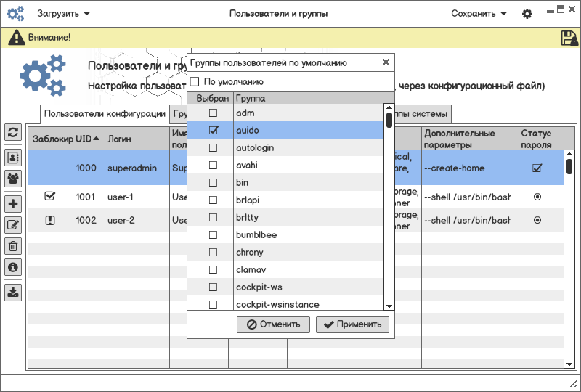Click the trash delete icon
The width and height of the screenshot is (581, 392).
(13, 246)
